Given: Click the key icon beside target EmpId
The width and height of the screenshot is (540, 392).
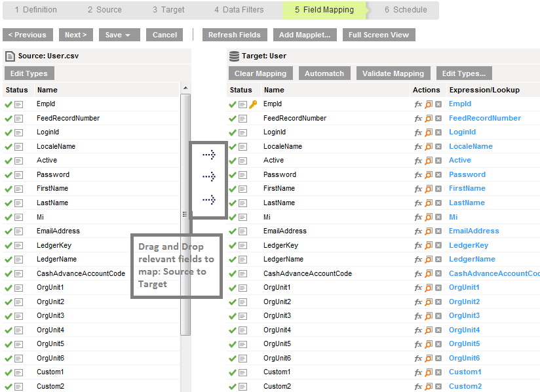Looking at the screenshot, I should (x=253, y=104).
